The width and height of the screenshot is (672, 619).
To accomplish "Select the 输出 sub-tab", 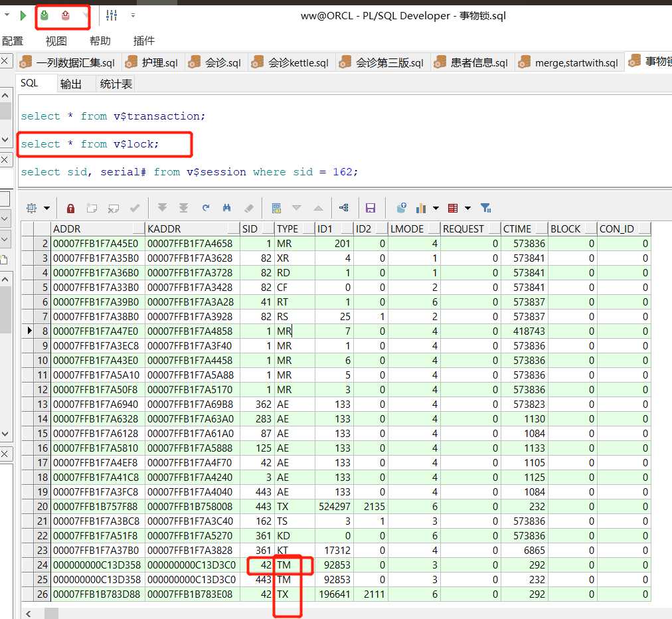I will point(71,84).
